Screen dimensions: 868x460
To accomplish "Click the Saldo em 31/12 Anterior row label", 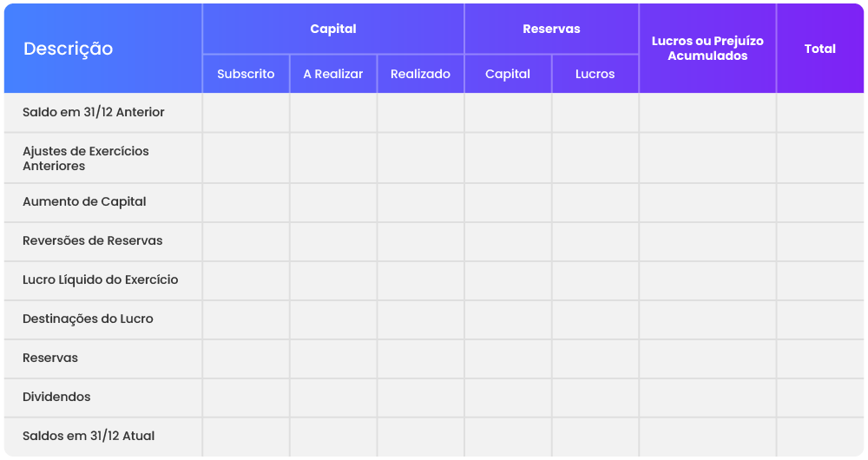I will pos(94,112).
